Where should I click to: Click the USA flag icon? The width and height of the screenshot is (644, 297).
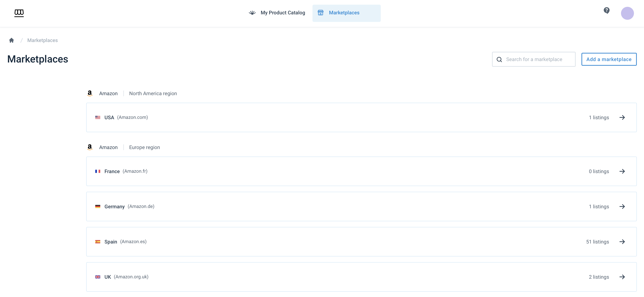click(x=98, y=117)
